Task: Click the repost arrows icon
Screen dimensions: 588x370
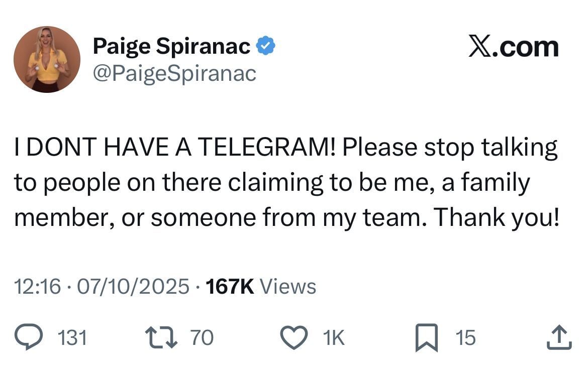Action: (x=161, y=337)
